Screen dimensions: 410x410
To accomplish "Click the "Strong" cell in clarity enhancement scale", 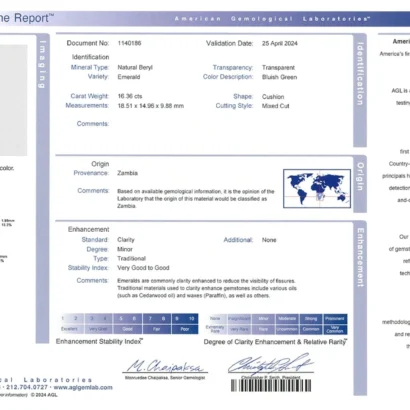I will coord(311,319).
